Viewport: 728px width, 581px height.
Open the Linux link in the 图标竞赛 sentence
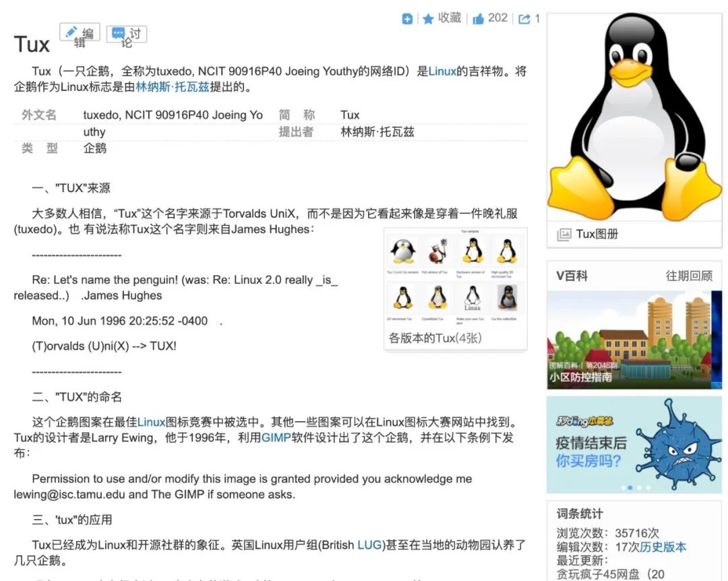[152, 422]
